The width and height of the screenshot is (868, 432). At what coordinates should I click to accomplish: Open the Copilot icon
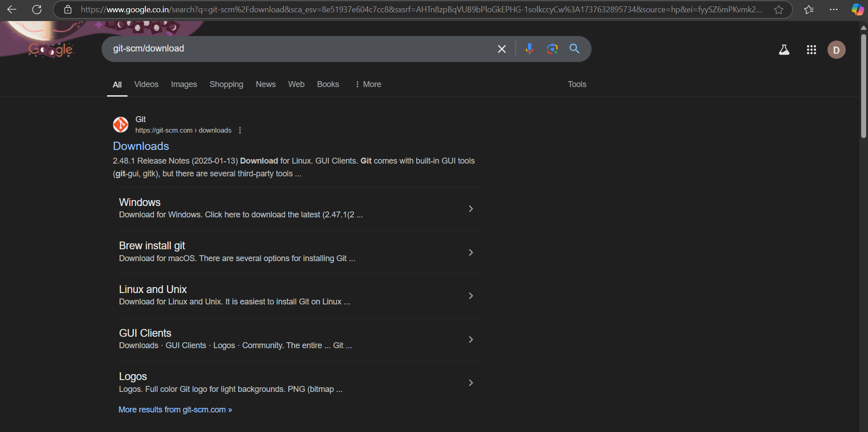coord(858,10)
